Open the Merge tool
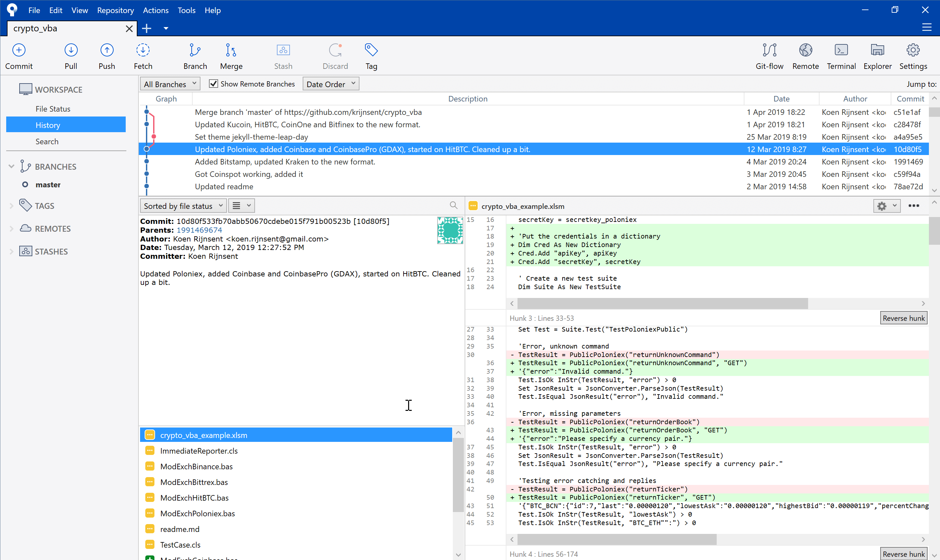940x560 pixels. (x=231, y=50)
